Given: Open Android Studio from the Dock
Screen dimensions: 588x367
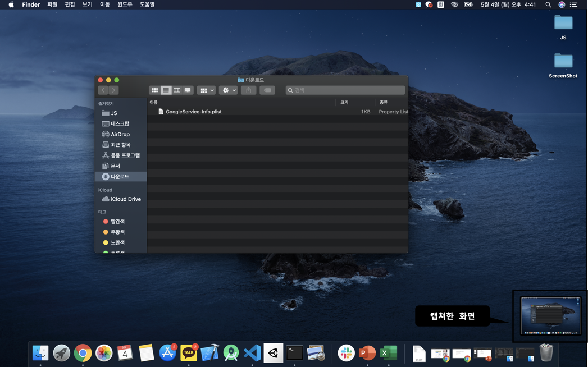Looking at the screenshot, I should pos(231,353).
